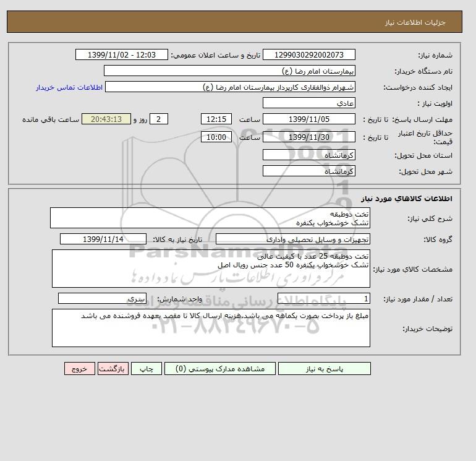This screenshot has height=461, width=476.
Task: Click delivery province field کرمانشاه
Action: (308, 155)
